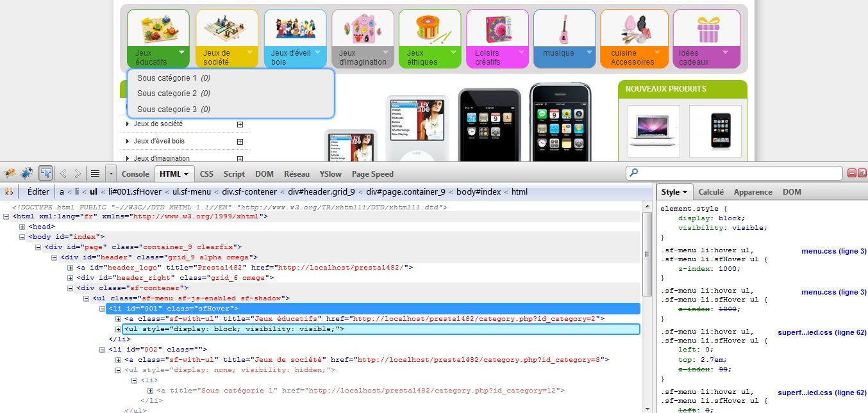Switch to the Réseau tab
Screen dimensions: 868x413
(x=297, y=174)
